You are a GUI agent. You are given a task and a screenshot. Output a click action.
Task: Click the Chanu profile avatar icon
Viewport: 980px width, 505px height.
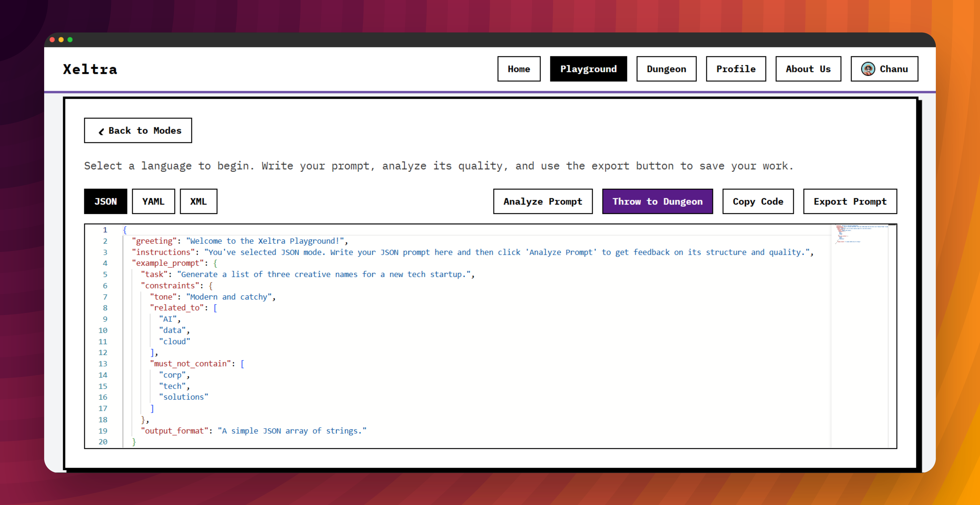tap(868, 69)
